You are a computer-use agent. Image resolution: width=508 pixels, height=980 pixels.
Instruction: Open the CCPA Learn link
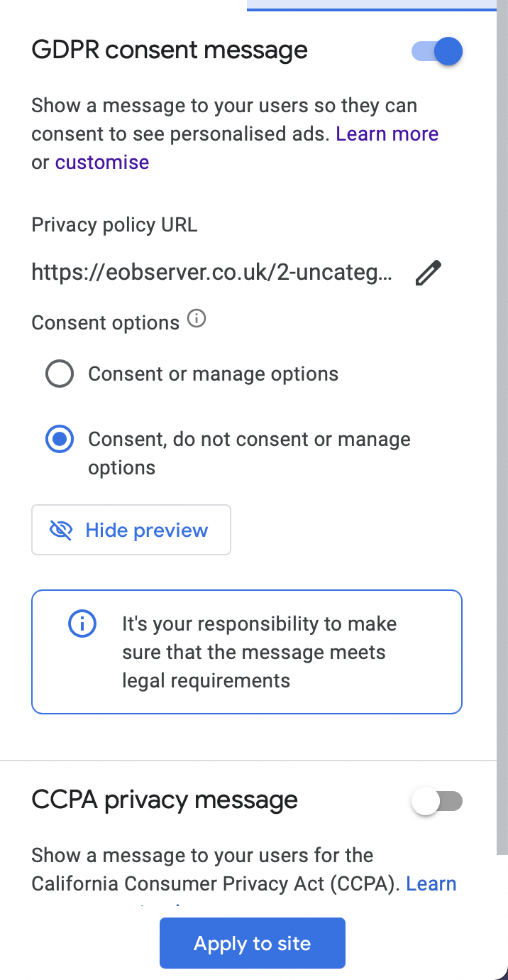click(x=431, y=883)
